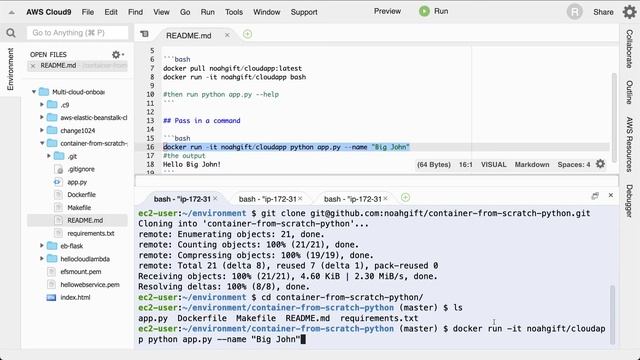Switch to the second bash terminal tab

click(x=267, y=199)
